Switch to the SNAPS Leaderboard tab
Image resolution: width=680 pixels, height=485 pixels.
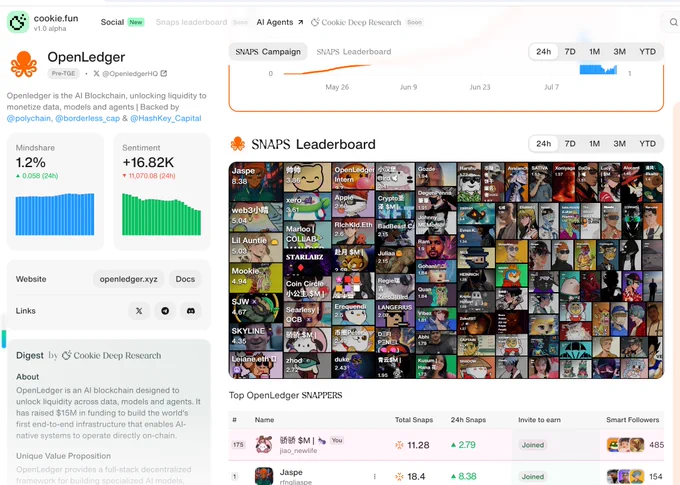(x=354, y=52)
